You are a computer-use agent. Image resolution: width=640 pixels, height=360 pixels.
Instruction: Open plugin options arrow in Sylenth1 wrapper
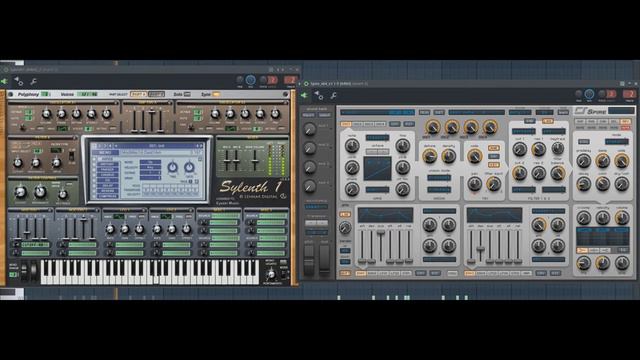point(4,81)
